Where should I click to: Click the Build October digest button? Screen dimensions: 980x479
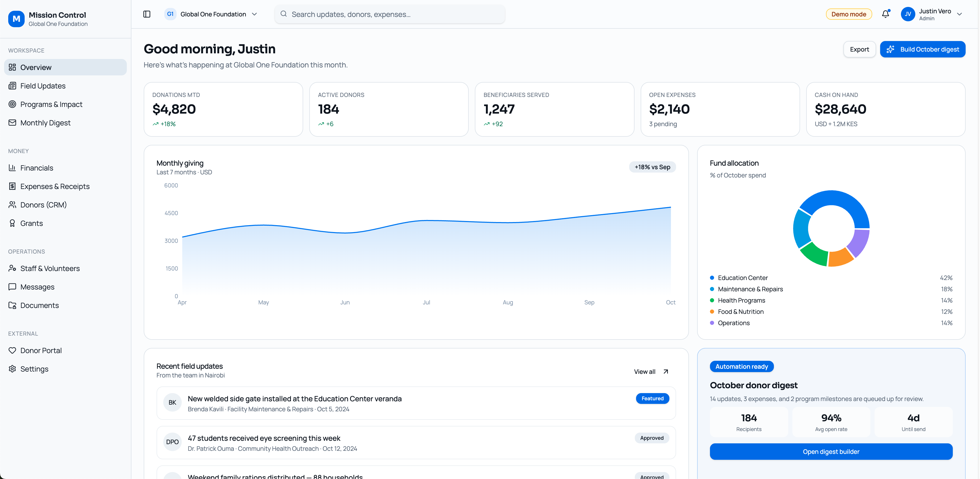(x=923, y=49)
